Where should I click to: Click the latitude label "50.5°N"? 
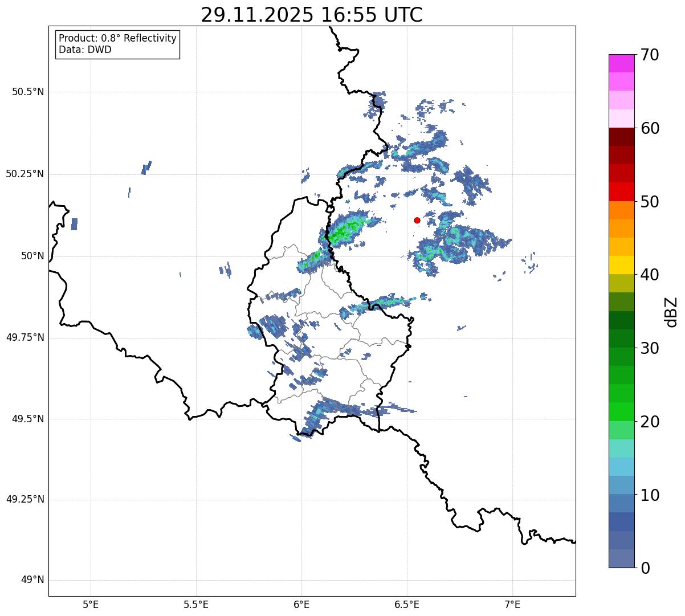28,92
